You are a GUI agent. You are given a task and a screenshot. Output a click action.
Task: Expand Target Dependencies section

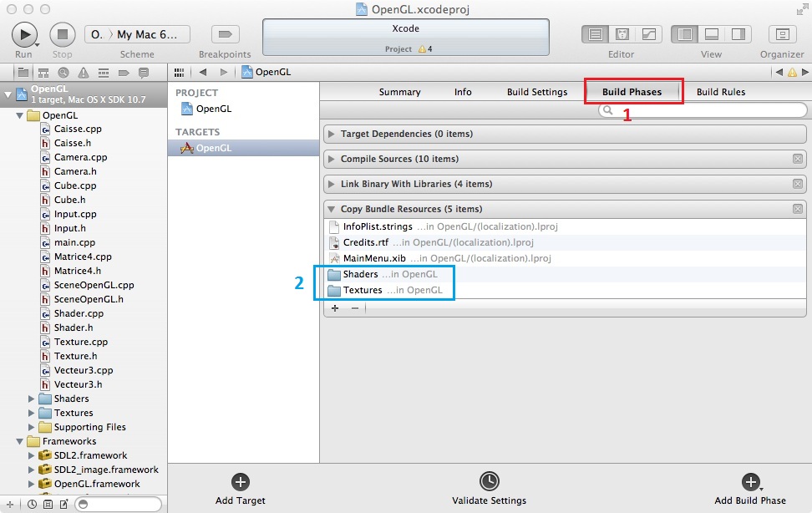tap(331, 134)
